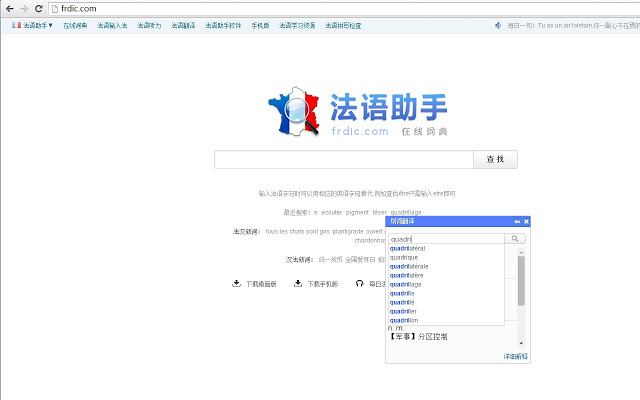This screenshot has width=640, height=400.
Task: Open the 下载手机版 link
Action: click(323, 284)
